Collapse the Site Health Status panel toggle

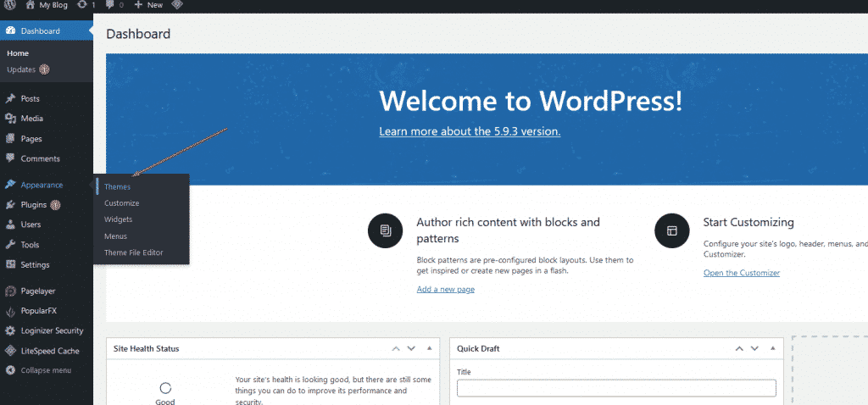pos(429,348)
